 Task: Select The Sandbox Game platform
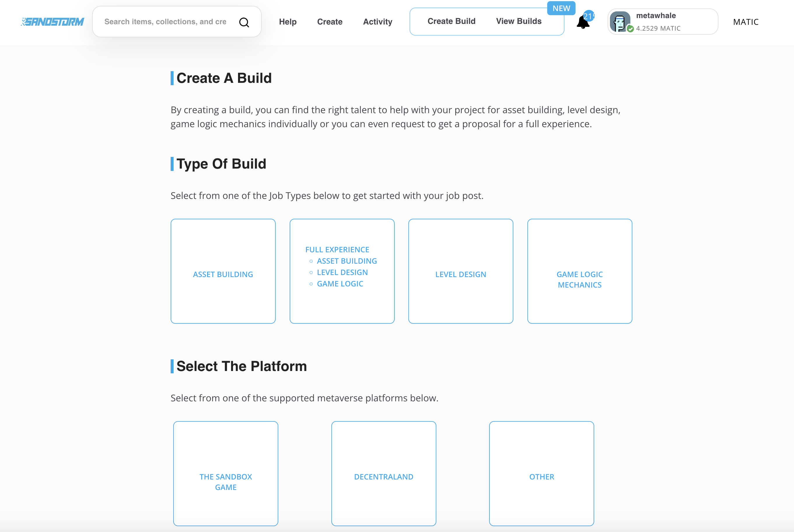pyautogui.click(x=226, y=473)
